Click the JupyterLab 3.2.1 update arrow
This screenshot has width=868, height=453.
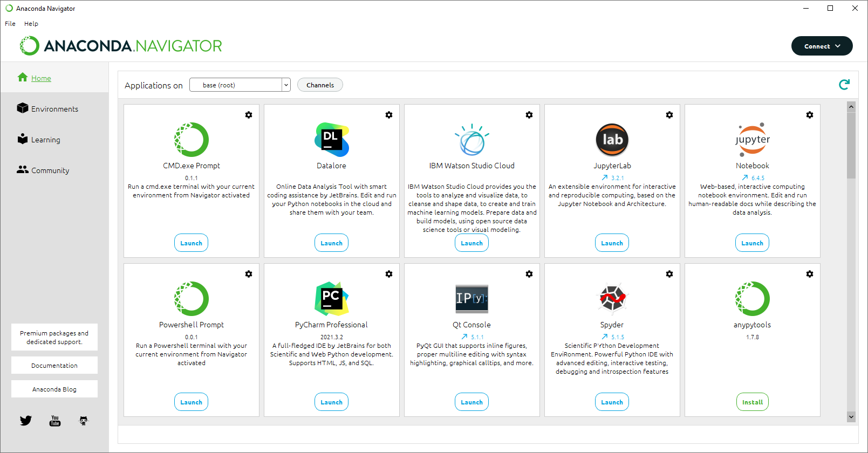(x=605, y=177)
